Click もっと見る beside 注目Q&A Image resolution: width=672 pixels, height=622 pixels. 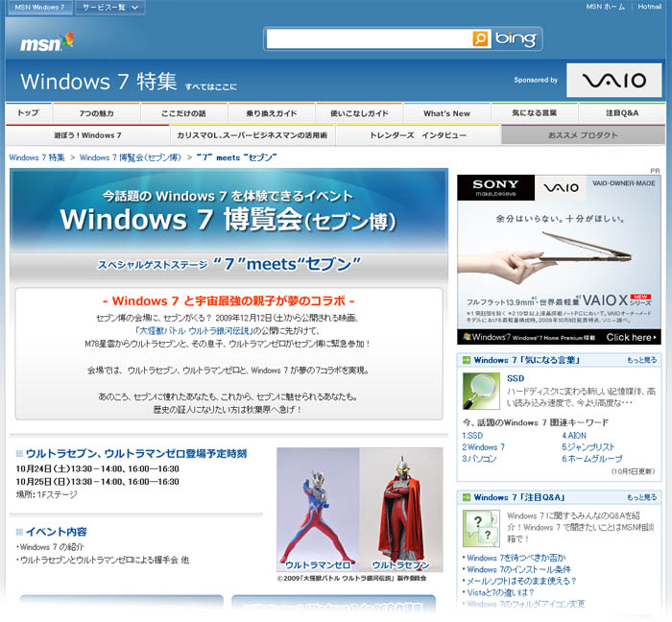coord(641,497)
